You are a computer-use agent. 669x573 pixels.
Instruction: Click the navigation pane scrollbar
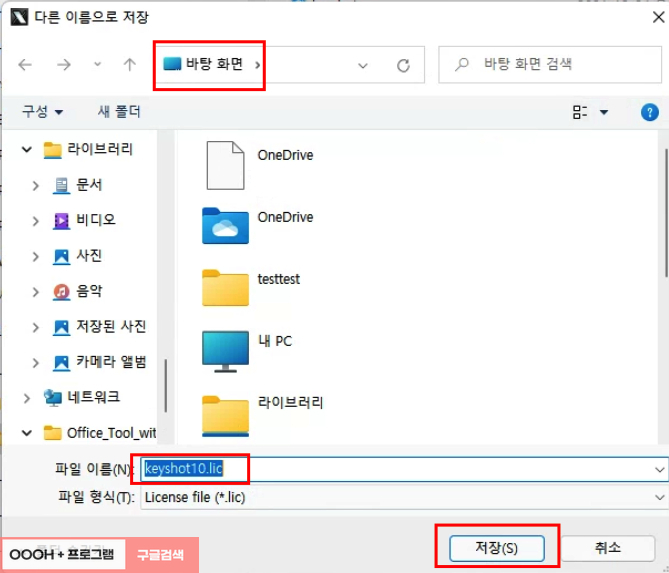point(165,385)
